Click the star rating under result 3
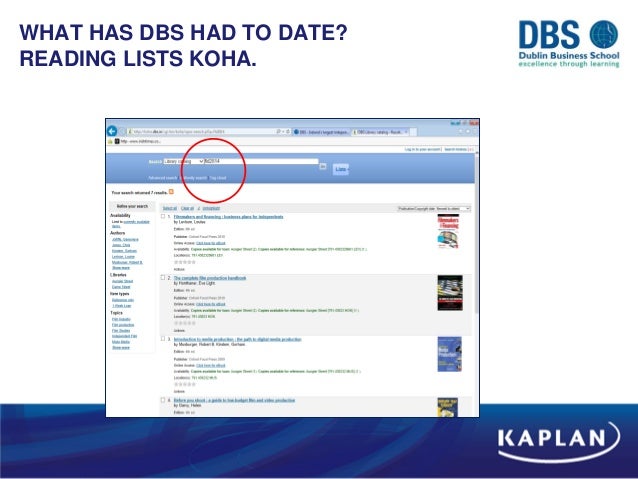 [185, 384]
